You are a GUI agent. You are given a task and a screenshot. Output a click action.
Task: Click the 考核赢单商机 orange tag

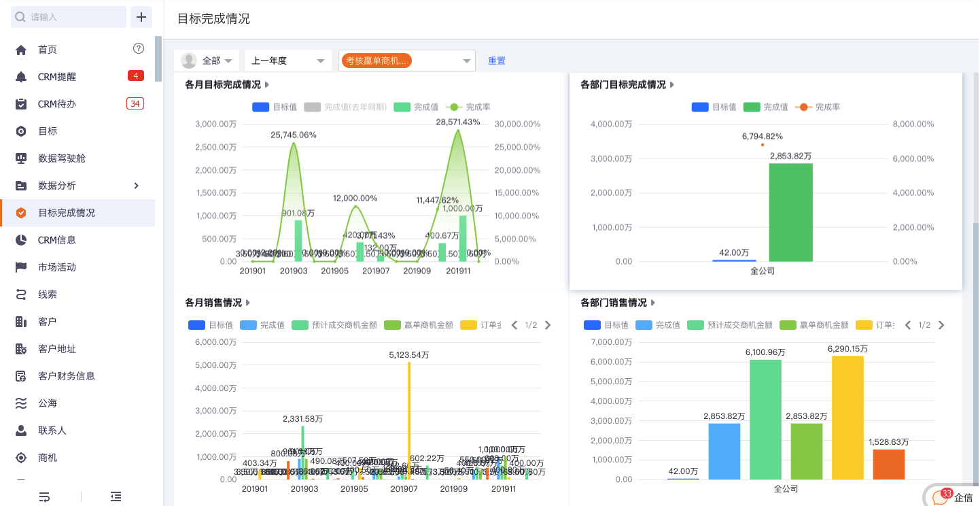click(377, 61)
